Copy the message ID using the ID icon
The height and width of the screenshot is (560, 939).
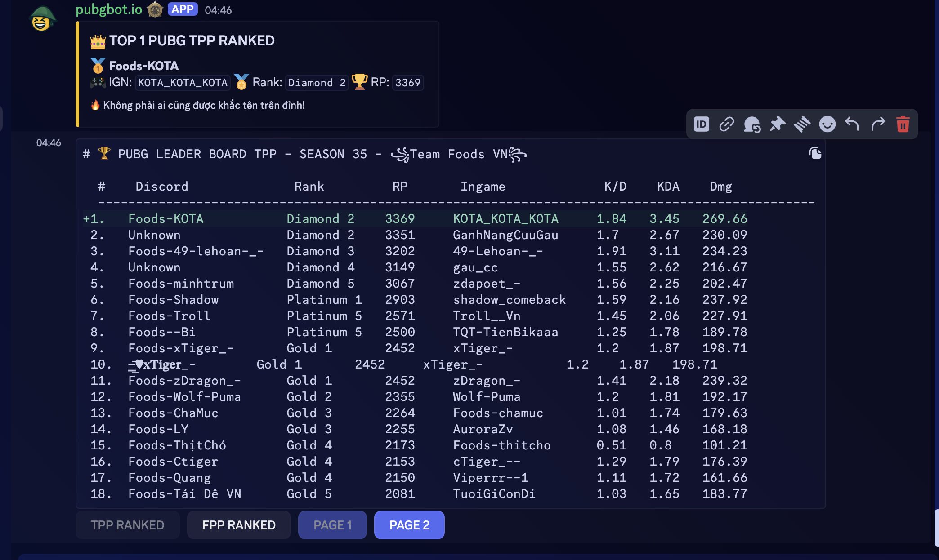(702, 124)
